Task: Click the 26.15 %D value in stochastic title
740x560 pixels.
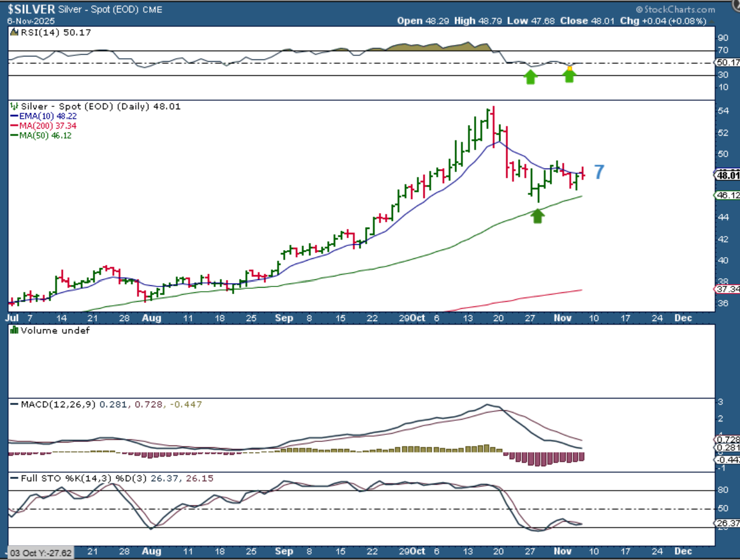Action: pos(200,478)
